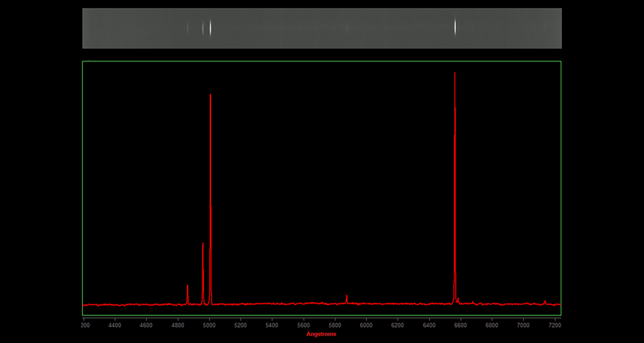Viewport: 644px width, 343px height.
Task: Click the 4600 axis tick label
Action: click(x=146, y=325)
